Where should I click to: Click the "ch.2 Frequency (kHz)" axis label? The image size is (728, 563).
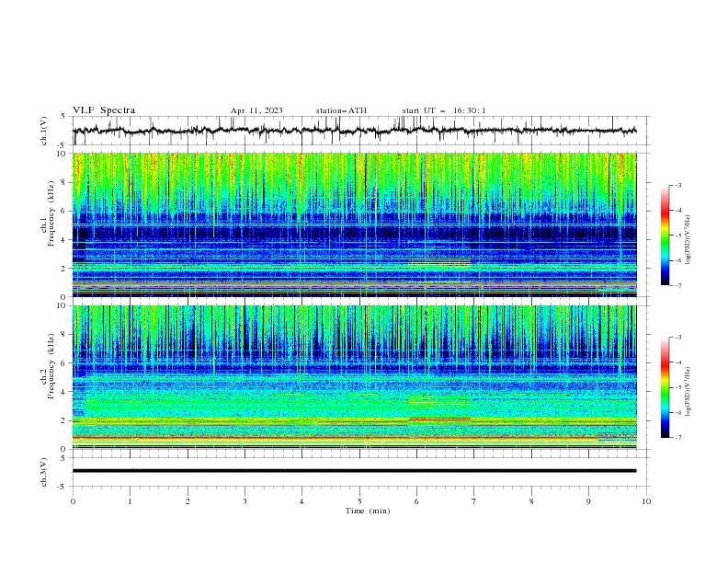tap(48, 366)
